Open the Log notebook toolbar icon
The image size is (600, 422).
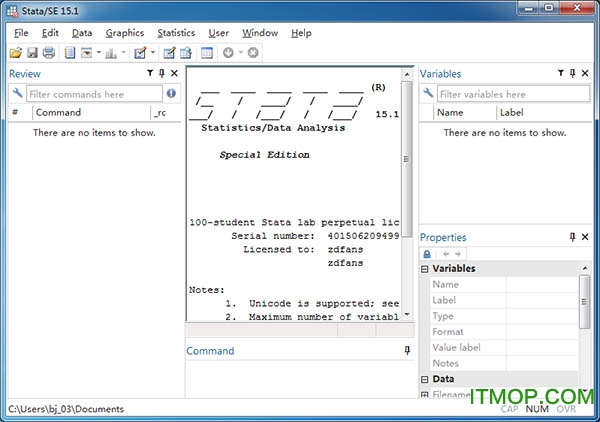(70, 52)
